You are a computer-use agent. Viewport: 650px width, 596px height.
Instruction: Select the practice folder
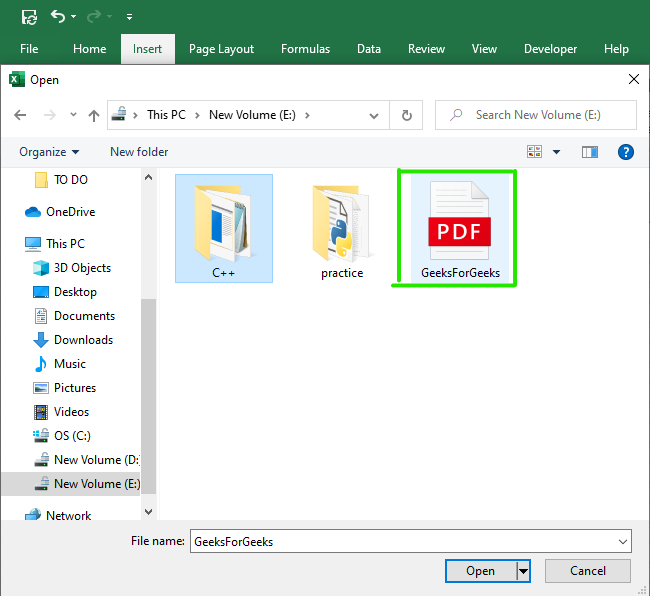coord(342,228)
